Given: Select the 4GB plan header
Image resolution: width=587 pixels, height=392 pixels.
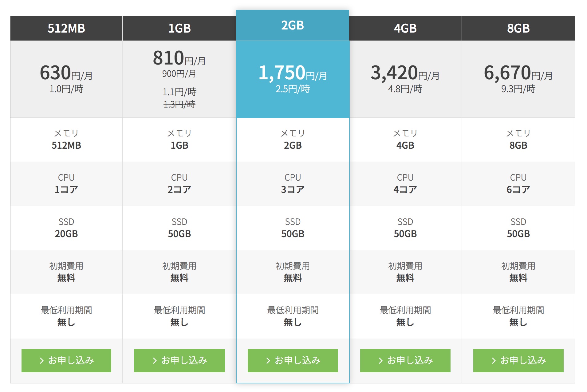Looking at the screenshot, I should pos(405,28).
